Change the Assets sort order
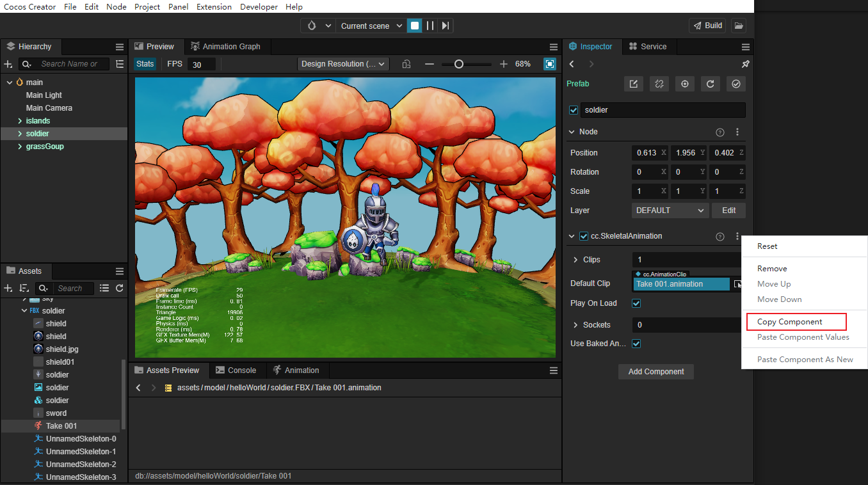The height and width of the screenshot is (485, 868). click(24, 288)
